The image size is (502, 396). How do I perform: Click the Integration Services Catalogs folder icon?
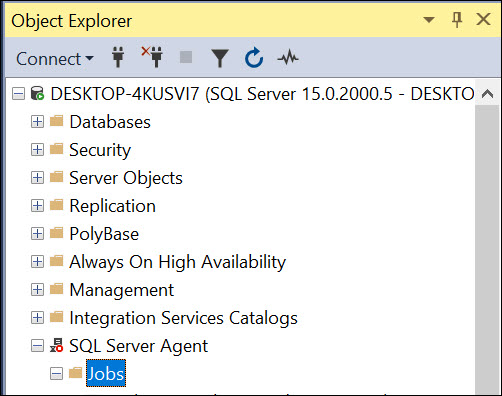pyautogui.click(x=56, y=317)
